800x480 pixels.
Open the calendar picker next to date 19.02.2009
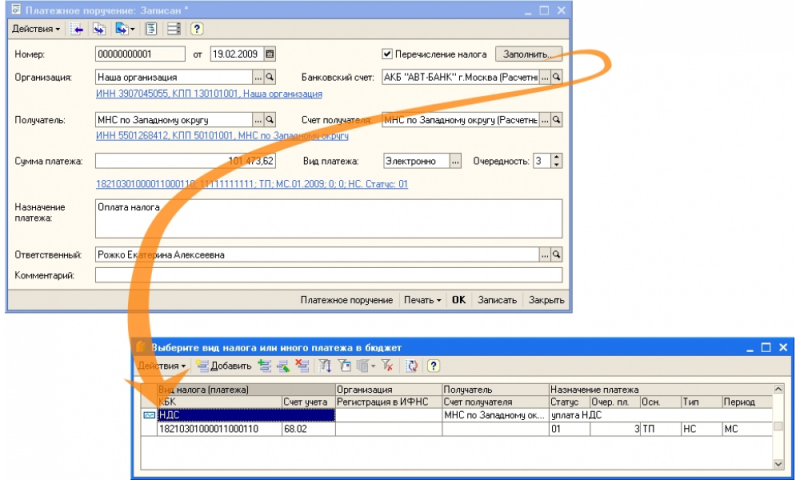(270, 54)
